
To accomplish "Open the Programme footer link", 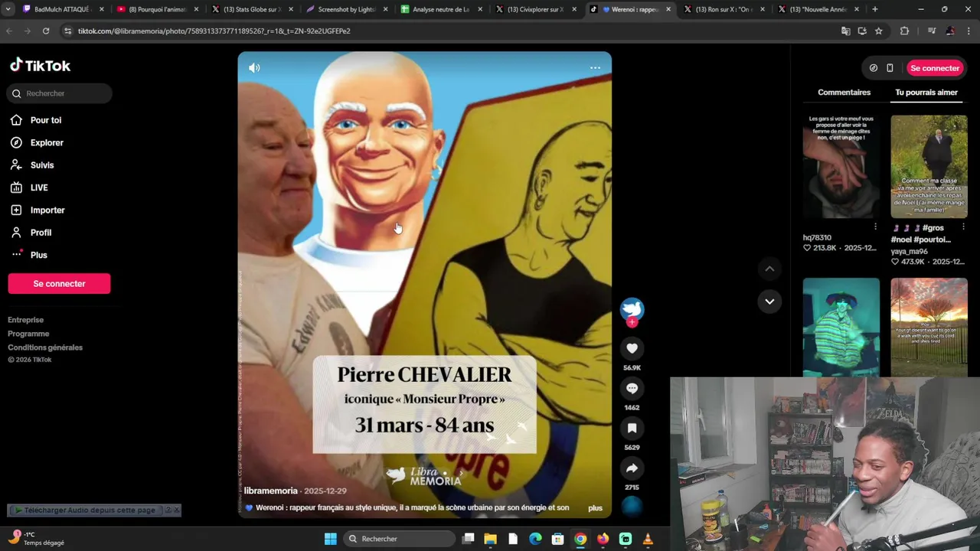I will [x=28, y=334].
